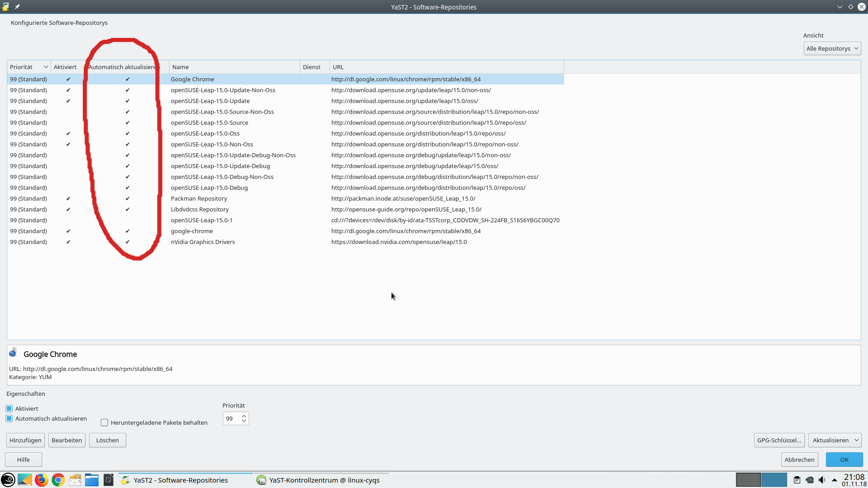868x488 pixels.
Task: Toggle Automatisch aktualisieren checkbox
Action: (9, 418)
